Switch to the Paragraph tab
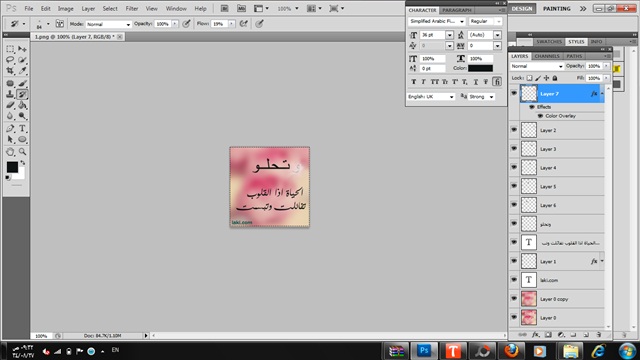 point(457,10)
